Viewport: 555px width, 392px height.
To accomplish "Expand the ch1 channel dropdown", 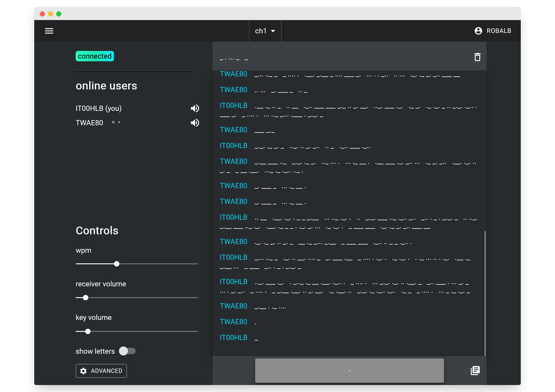I will (261, 31).
